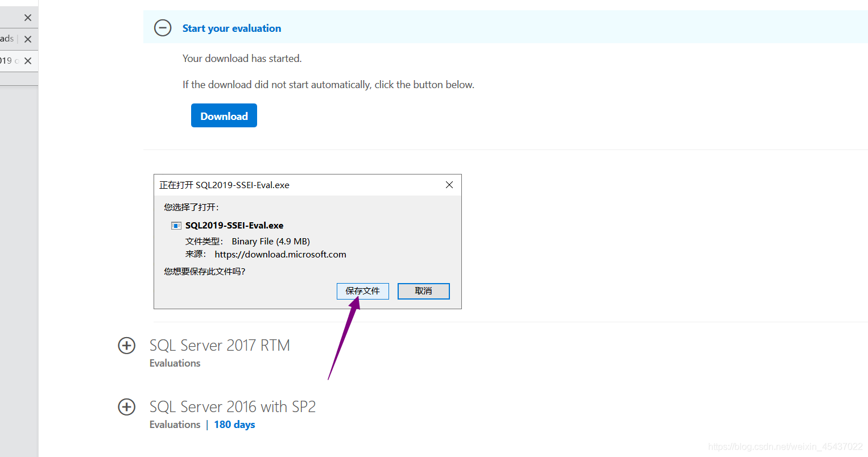The height and width of the screenshot is (457, 868).
Task: Close the topmost tab in sidebar
Action: coord(28,18)
